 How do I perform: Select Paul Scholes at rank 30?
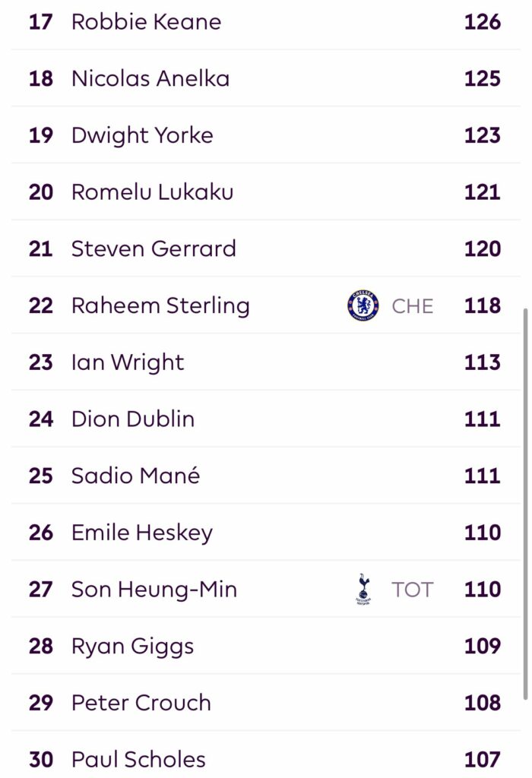[138, 759]
